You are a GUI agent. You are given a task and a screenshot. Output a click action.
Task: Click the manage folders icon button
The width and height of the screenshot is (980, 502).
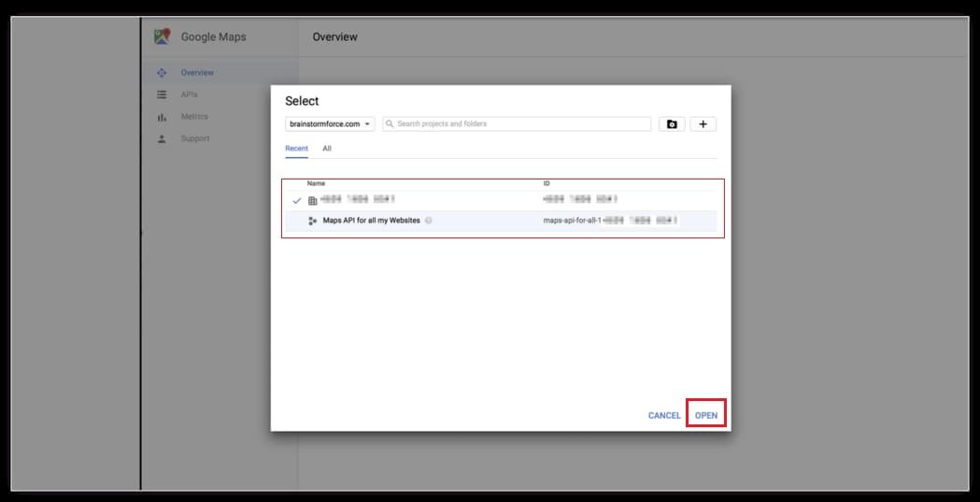(x=672, y=123)
